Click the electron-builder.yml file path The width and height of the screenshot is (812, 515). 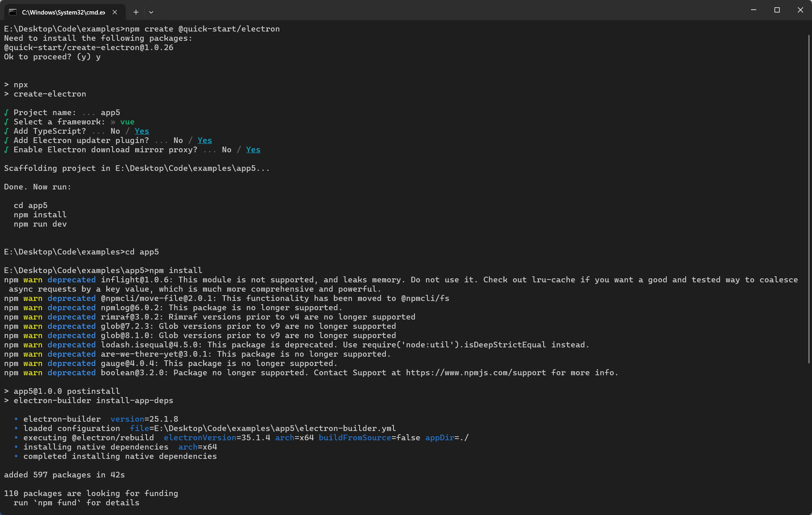274,429
